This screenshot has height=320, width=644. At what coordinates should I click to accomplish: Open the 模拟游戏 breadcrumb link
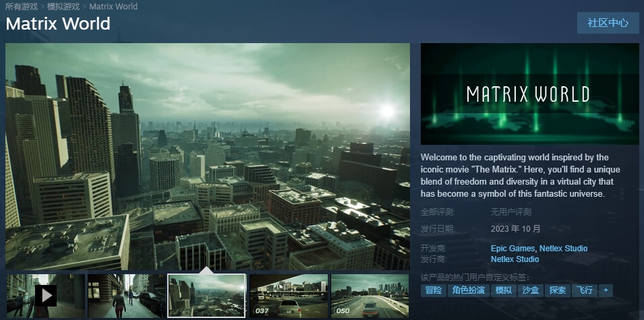pos(63,7)
